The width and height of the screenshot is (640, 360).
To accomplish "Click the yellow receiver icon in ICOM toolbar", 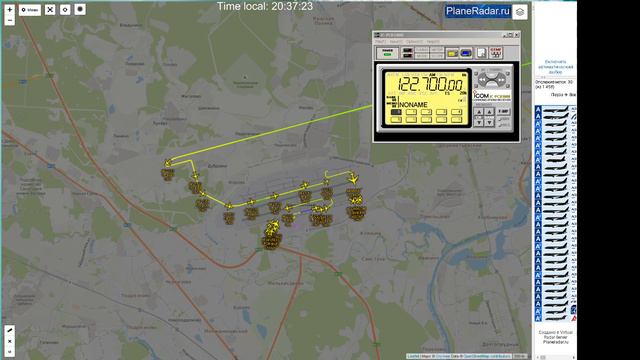I will 452,53.
